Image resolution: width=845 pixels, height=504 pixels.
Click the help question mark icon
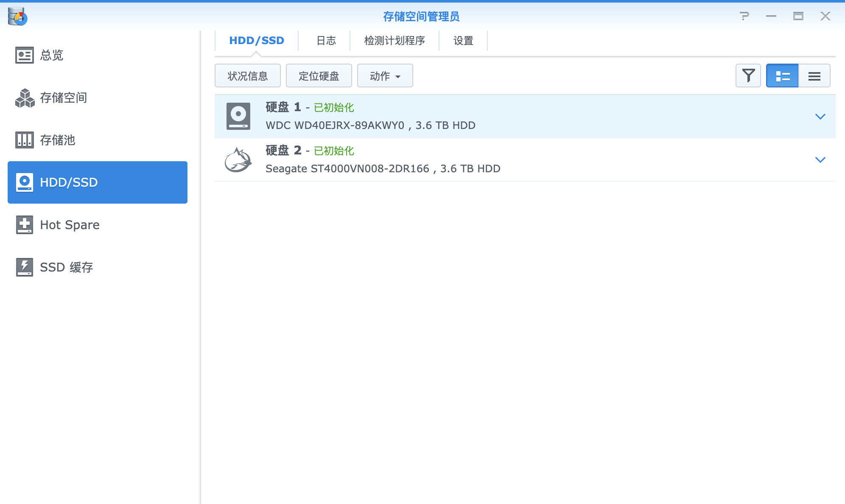744,16
